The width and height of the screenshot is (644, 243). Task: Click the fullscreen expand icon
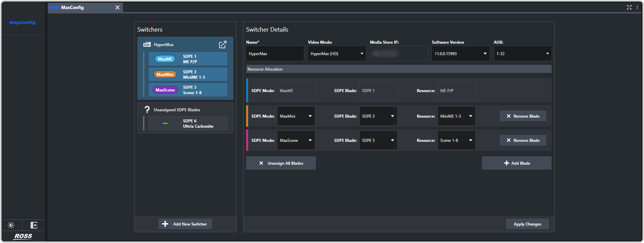pos(629,7)
